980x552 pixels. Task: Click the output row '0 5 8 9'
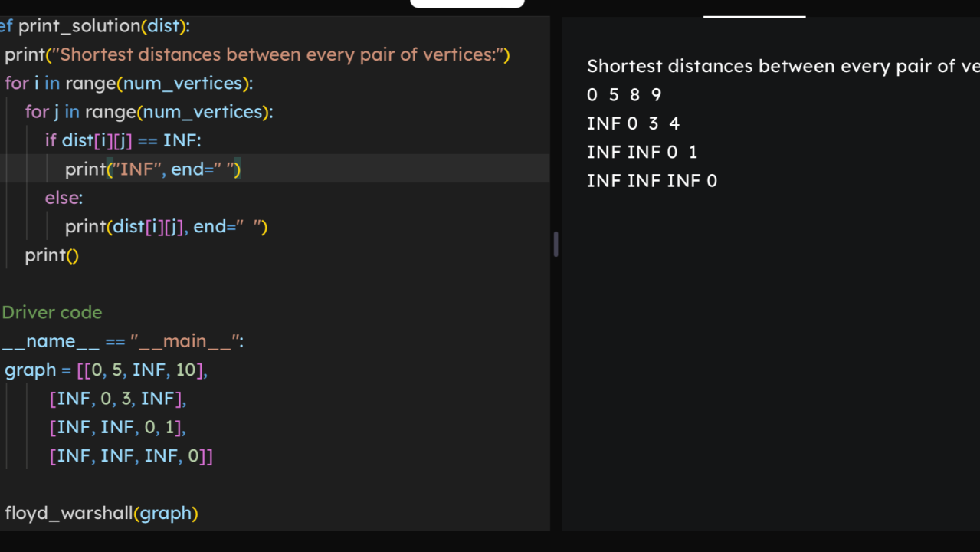point(624,95)
